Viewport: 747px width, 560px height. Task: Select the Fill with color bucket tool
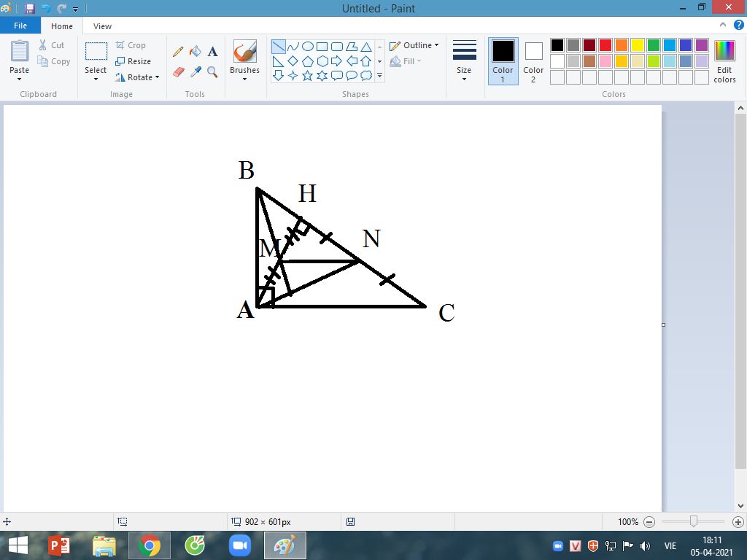point(196,52)
